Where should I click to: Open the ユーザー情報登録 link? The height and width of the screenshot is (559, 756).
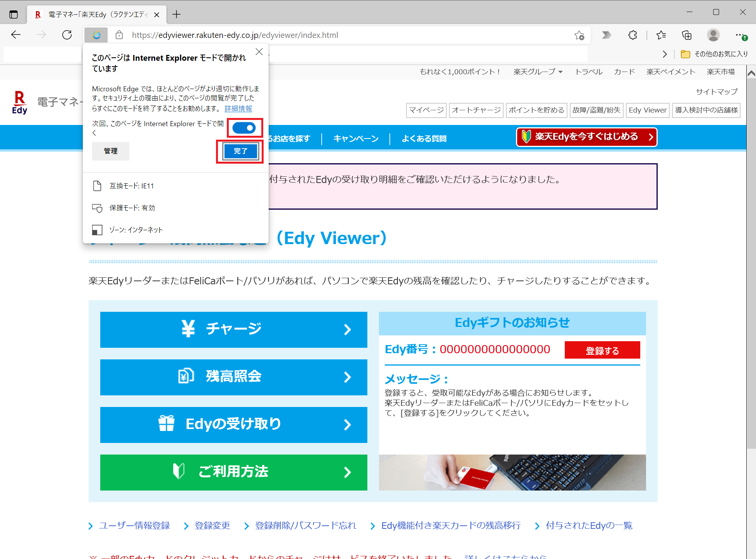[x=134, y=526]
